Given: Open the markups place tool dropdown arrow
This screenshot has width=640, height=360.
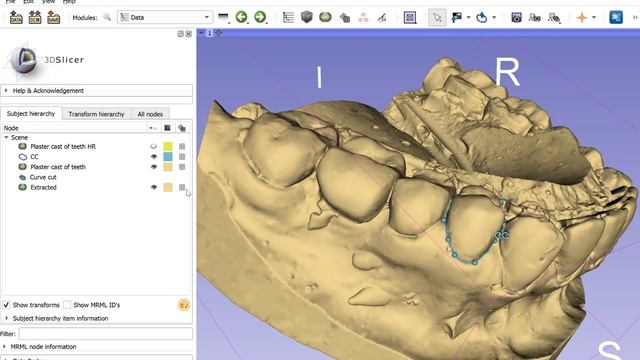Looking at the screenshot, I should (x=468, y=18).
